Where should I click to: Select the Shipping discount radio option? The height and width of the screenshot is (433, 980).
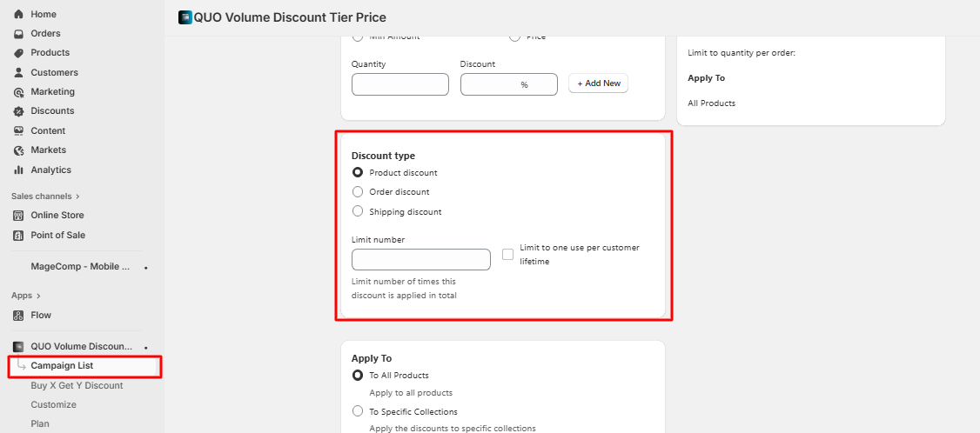357,211
